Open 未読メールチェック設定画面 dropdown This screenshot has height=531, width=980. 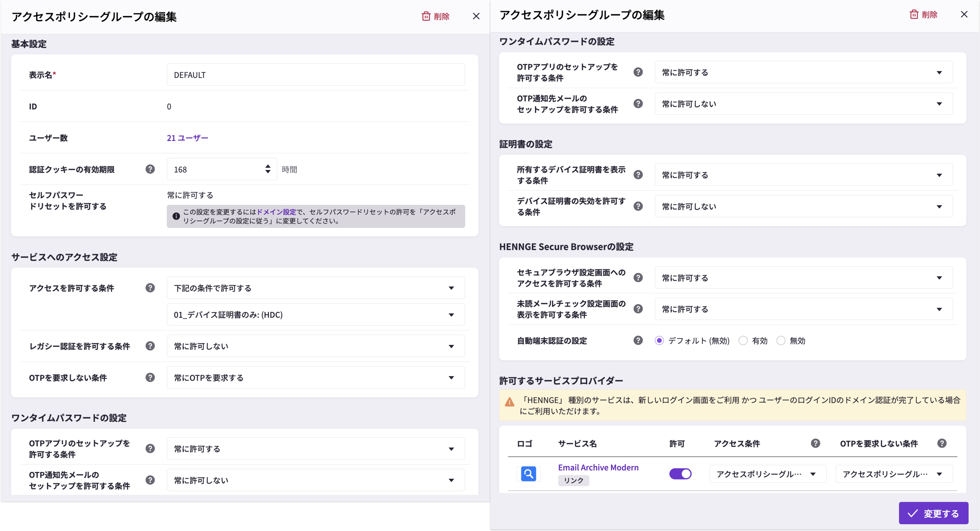pyautogui.click(x=804, y=309)
